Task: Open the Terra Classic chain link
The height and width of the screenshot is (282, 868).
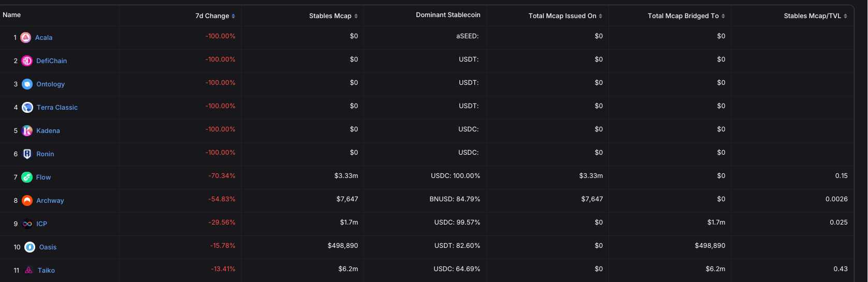Action: pyautogui.click(x=57, y=108)
